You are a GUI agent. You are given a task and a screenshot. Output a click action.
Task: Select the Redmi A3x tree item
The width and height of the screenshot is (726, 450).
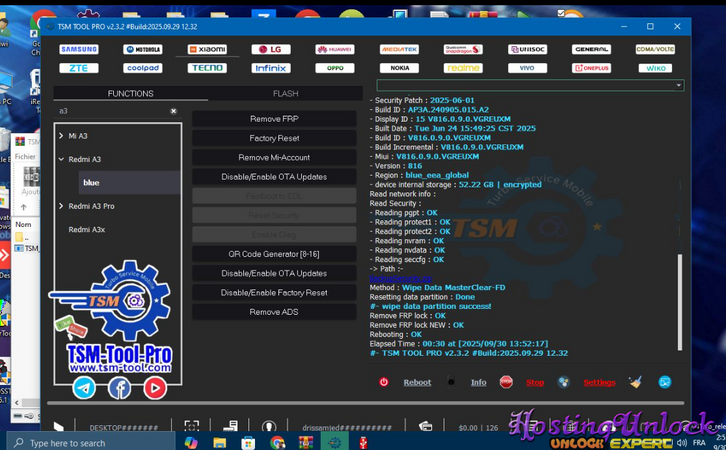click(x=87, y=229)
